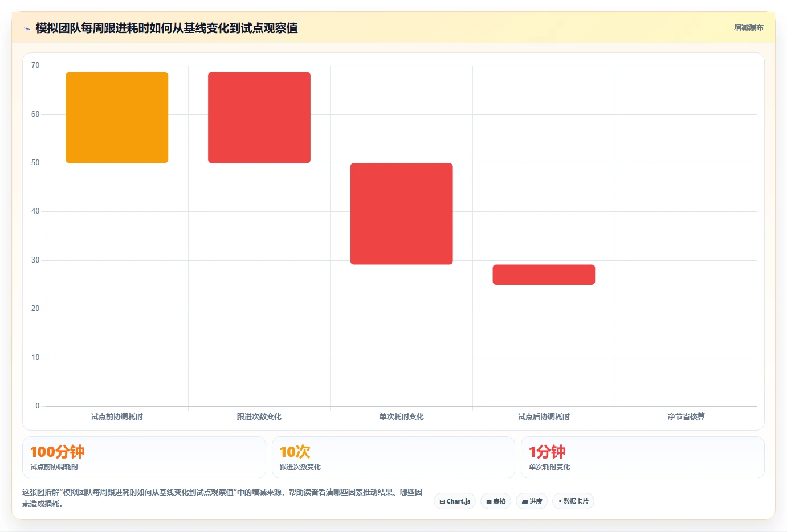Screen dimensions: 787x532
Task: Click the 1分钟 stat card
Action: [x=643, y=457]
